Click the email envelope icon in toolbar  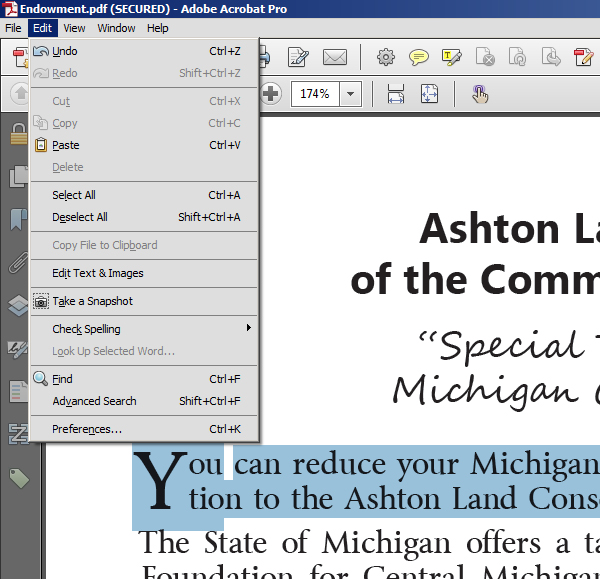click(334, 57)
